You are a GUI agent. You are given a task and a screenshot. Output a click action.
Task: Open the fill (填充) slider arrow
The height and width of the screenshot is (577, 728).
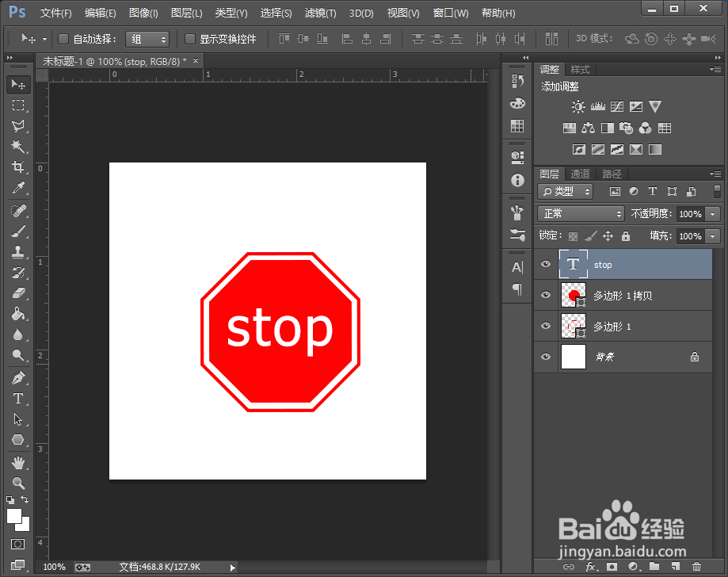(x=713, y=236)
